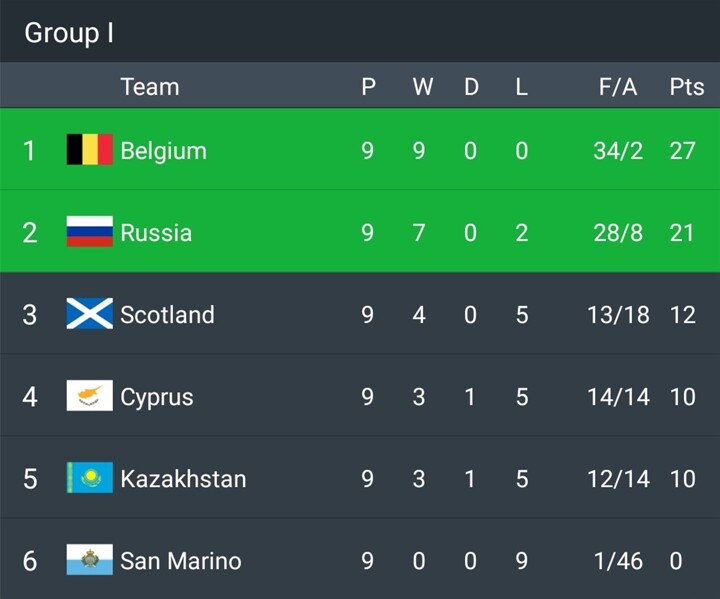Image resolution: width=720 pixels, height=599 pixels.
Task: Click the Team column header
Action: point(150,87)
